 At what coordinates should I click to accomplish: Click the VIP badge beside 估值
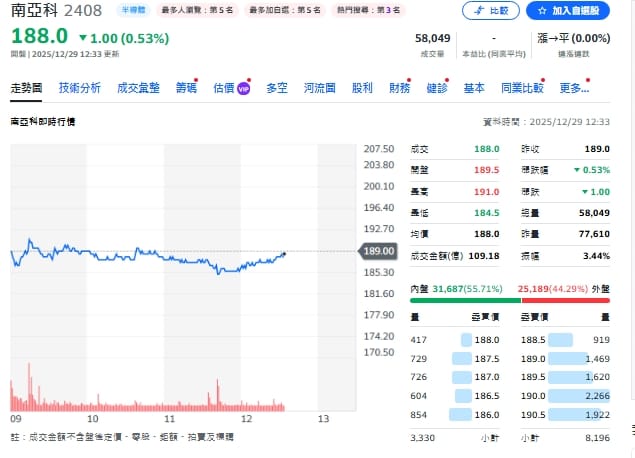(243, 88)
